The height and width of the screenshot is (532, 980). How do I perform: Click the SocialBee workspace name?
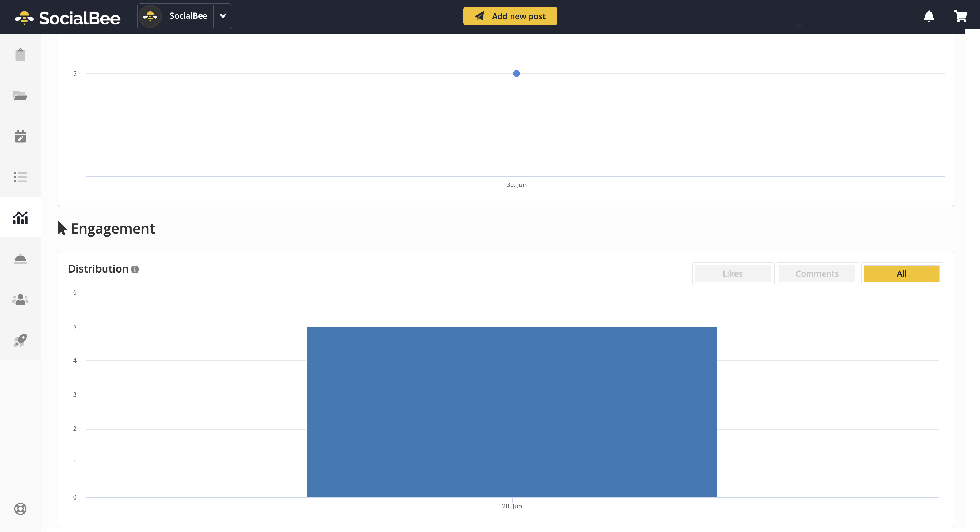pyautogui.click(x=188, y=16)
